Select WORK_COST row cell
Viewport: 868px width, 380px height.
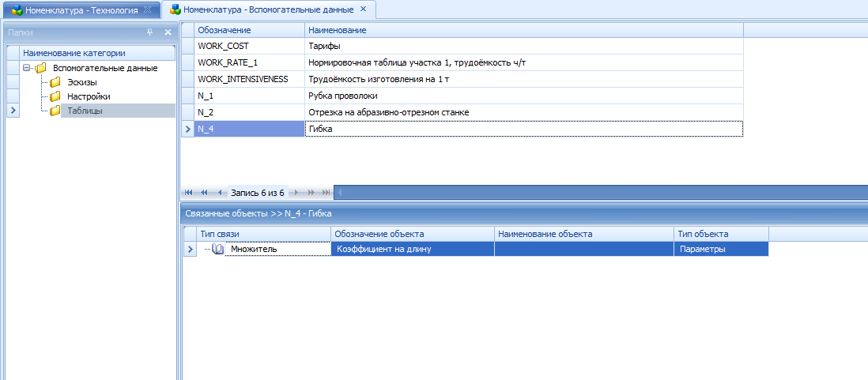pos(249,46)
